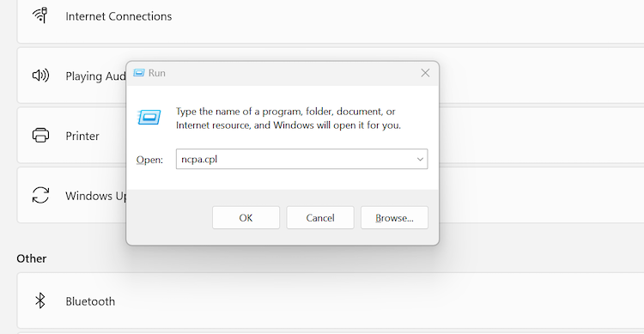Open the Bluetooth troubleshooter row
The height and width of the screenshot is (334, 644).
point(331,301)
